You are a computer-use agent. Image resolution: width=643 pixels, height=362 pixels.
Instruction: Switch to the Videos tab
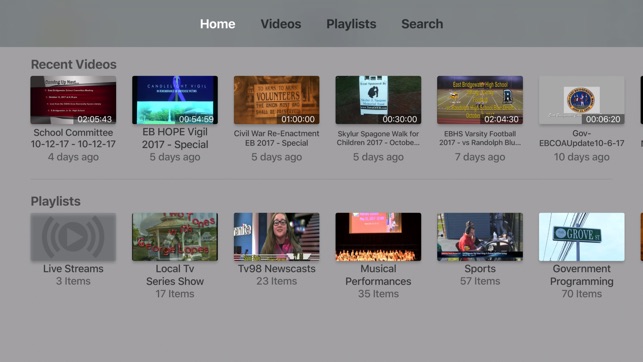[x=280, y=24]
